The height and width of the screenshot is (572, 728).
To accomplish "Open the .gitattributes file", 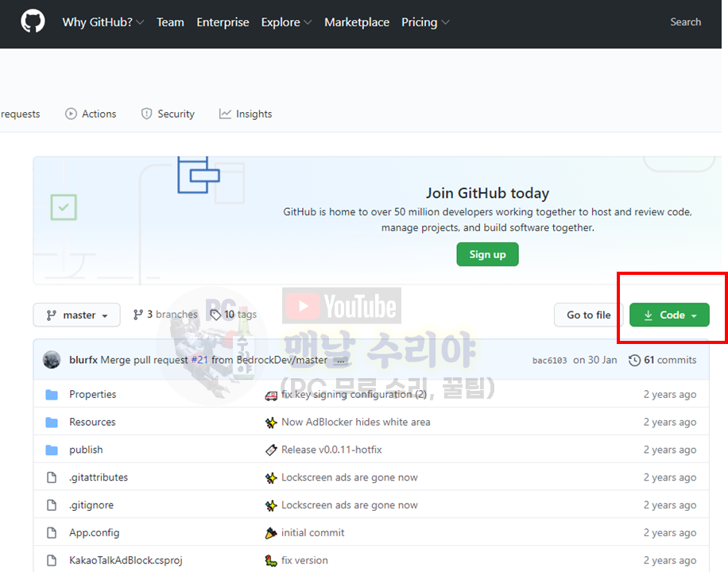I will tap(99, 477).
